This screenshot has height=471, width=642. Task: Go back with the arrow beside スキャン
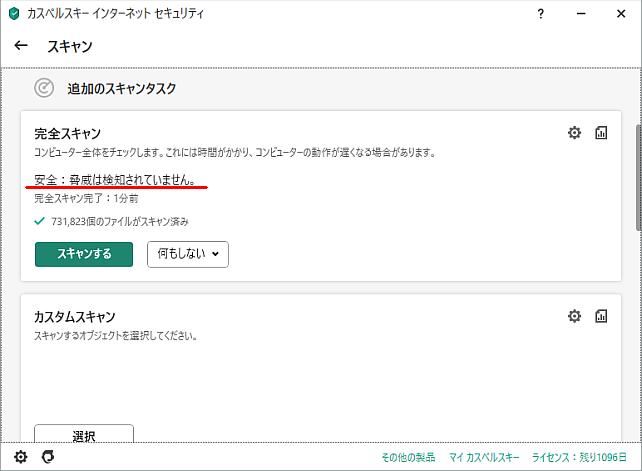(21, 45)
